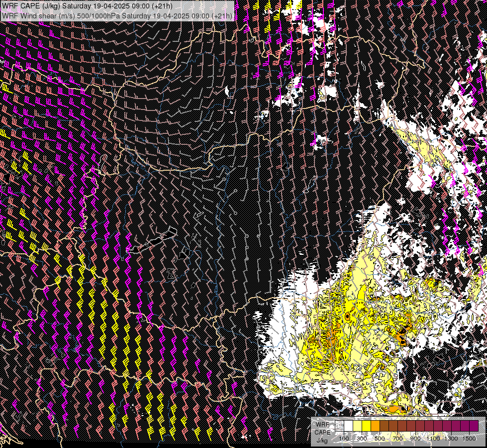
Task: Select the last purple swatch right of the 1500 tick
Action: (474, 426)
